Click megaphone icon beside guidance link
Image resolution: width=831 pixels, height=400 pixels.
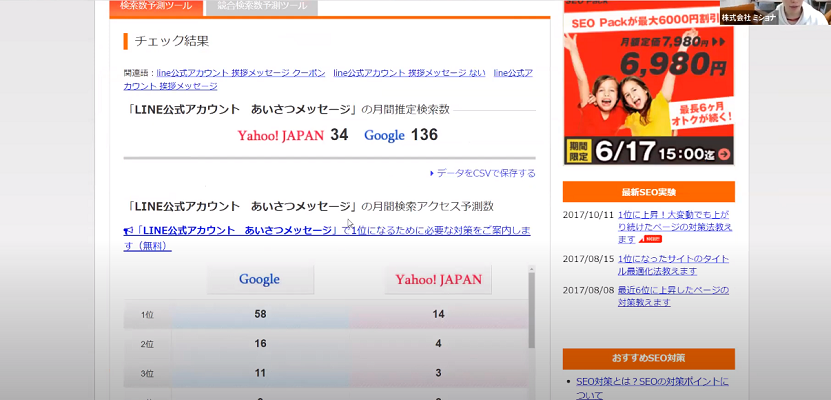pyautogui.click(x=128, y=231)
